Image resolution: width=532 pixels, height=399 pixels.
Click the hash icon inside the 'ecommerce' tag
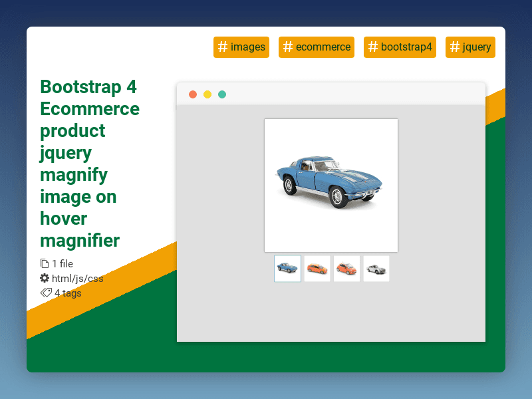289,47
